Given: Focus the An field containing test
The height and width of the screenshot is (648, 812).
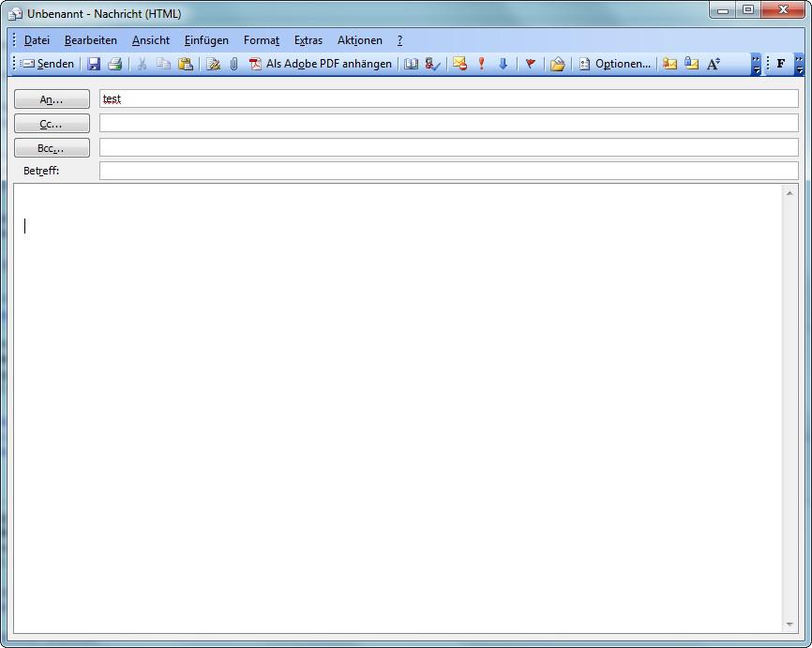Looking at the screenshot, I should point(449,98).
